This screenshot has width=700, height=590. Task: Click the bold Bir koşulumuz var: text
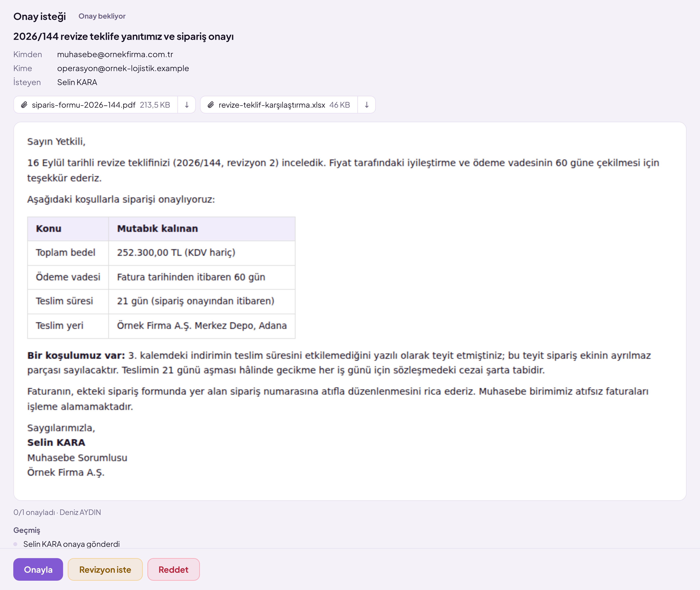[76, 355]
